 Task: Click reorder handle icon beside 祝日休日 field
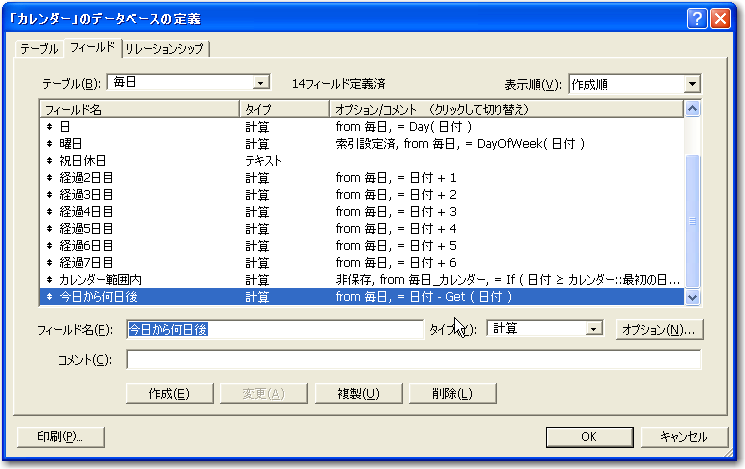tap(50, 161)
